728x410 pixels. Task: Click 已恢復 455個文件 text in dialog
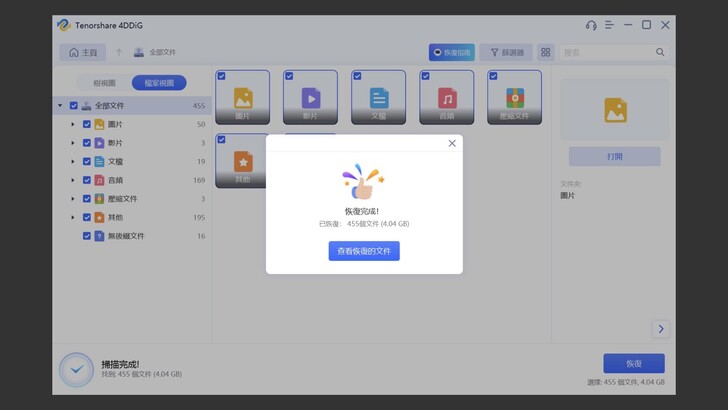tap(364, 224)
